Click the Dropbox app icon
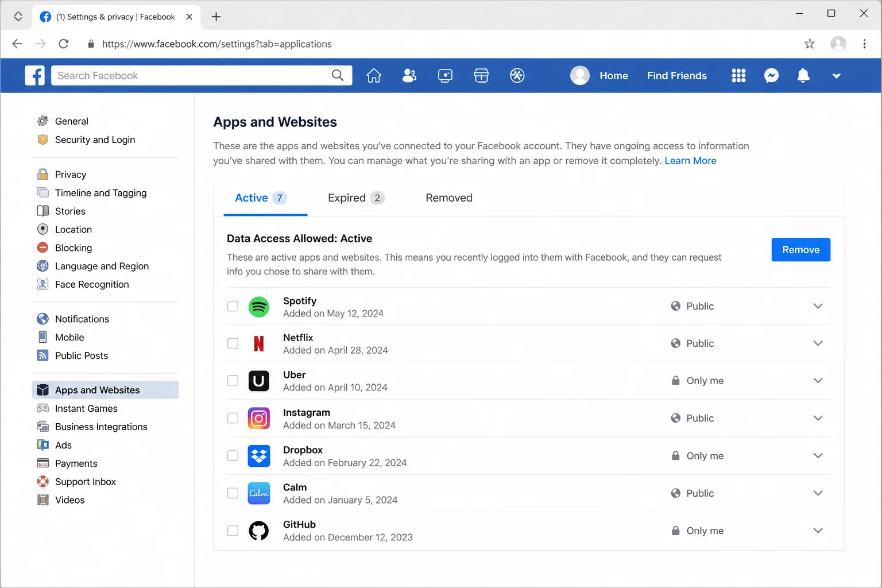 pos(258,456)
